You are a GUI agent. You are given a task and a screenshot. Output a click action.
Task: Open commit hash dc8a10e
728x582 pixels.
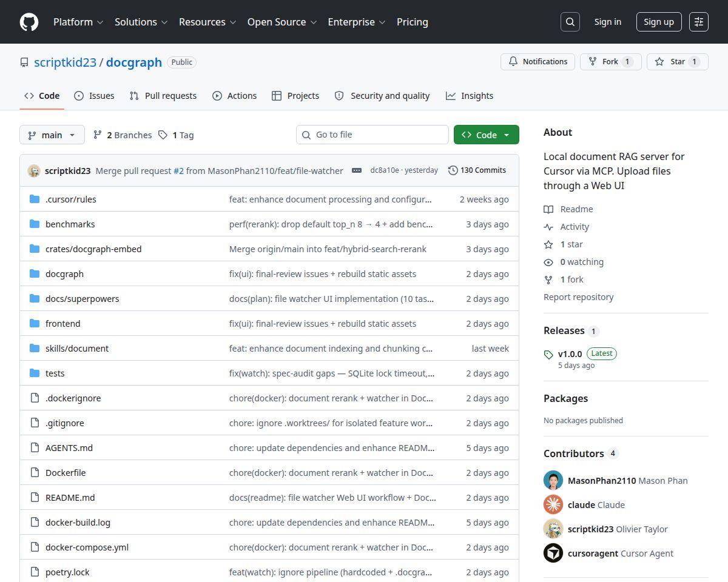(385, 170)
